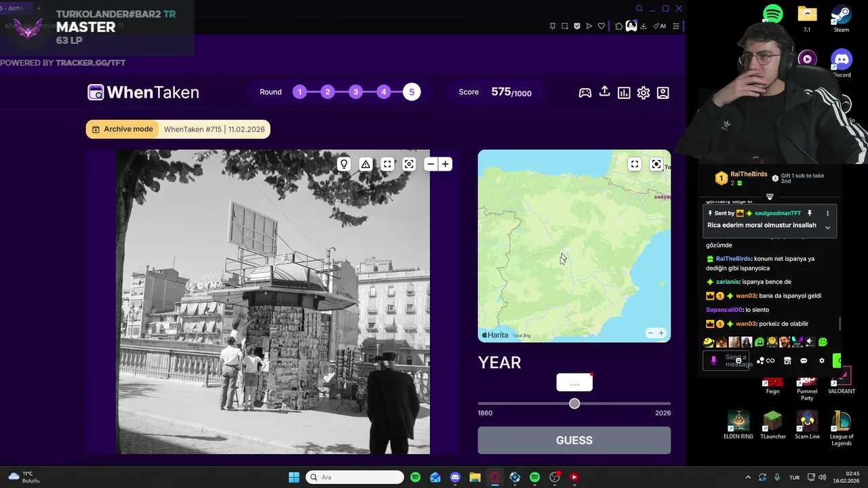Image resolution: width=868 pixels, height=488 pixels.
Task: Click the browser ad-blocker shield icon
Action: tap(577, 26)
